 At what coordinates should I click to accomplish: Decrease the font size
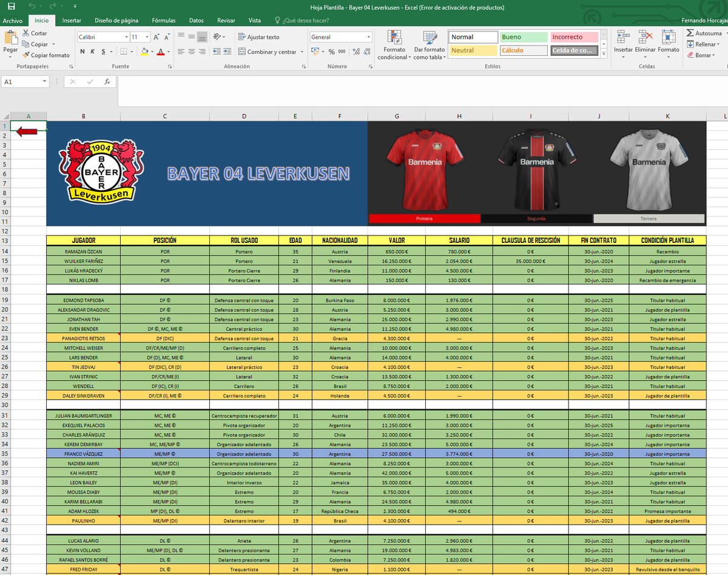click(167, 37)
